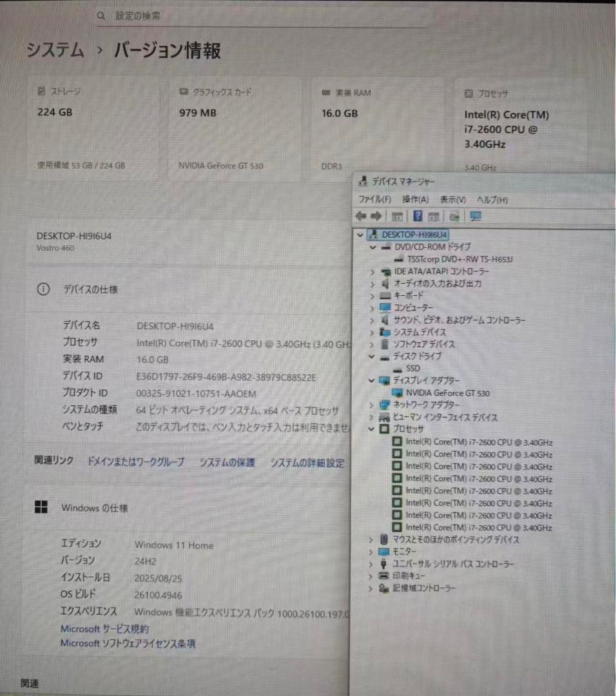Collapse the プロセッサ tree node

[x=372, y=429]
